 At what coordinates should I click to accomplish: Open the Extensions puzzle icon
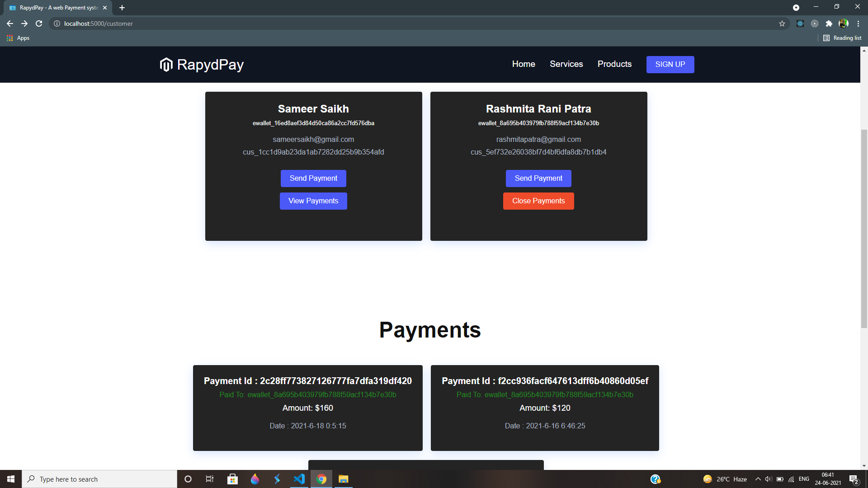tap(829, 23)
